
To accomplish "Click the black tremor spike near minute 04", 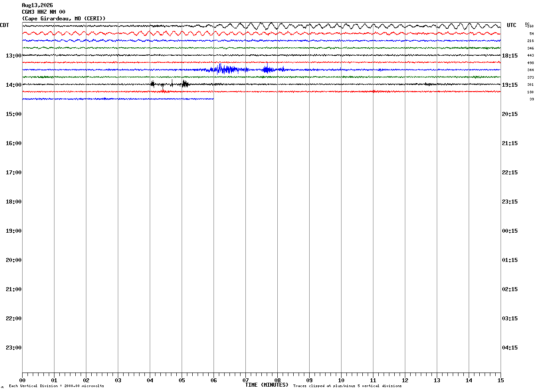I will (x=152, y=84).
